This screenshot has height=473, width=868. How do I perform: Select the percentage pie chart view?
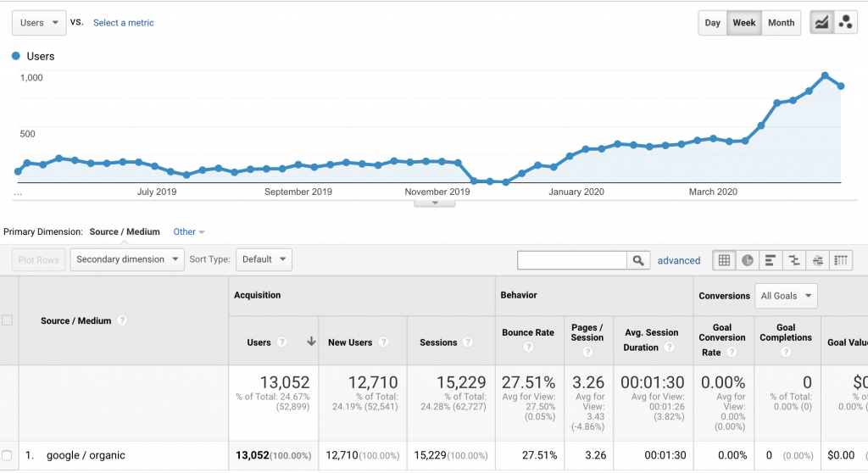(748, 260)
